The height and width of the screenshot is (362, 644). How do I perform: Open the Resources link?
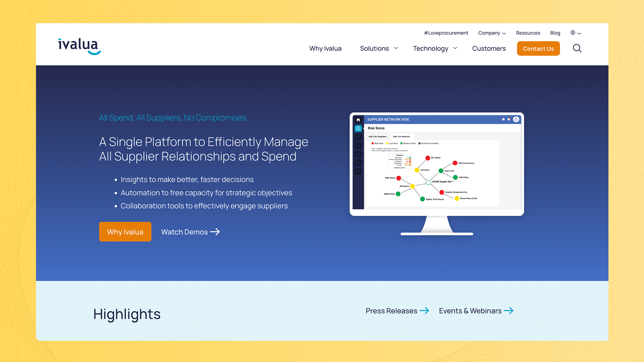[528, 33]
